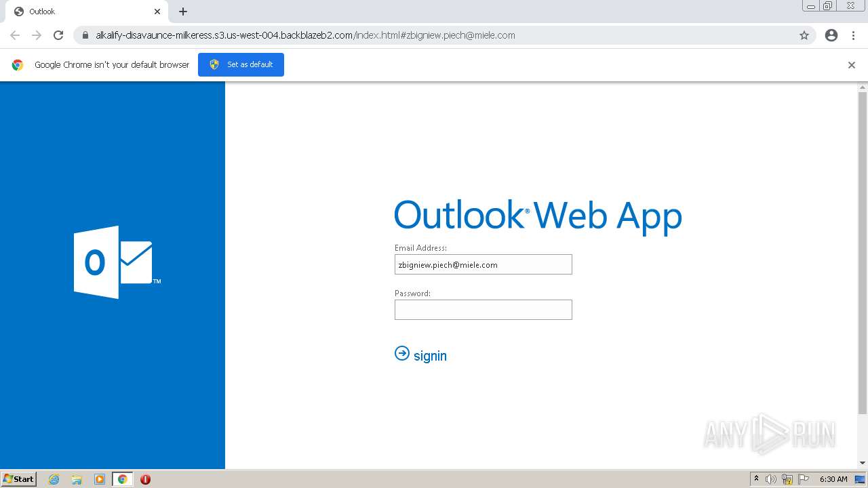Restore down the Chrome window
The image size is (868, 488).
[828, 6]
